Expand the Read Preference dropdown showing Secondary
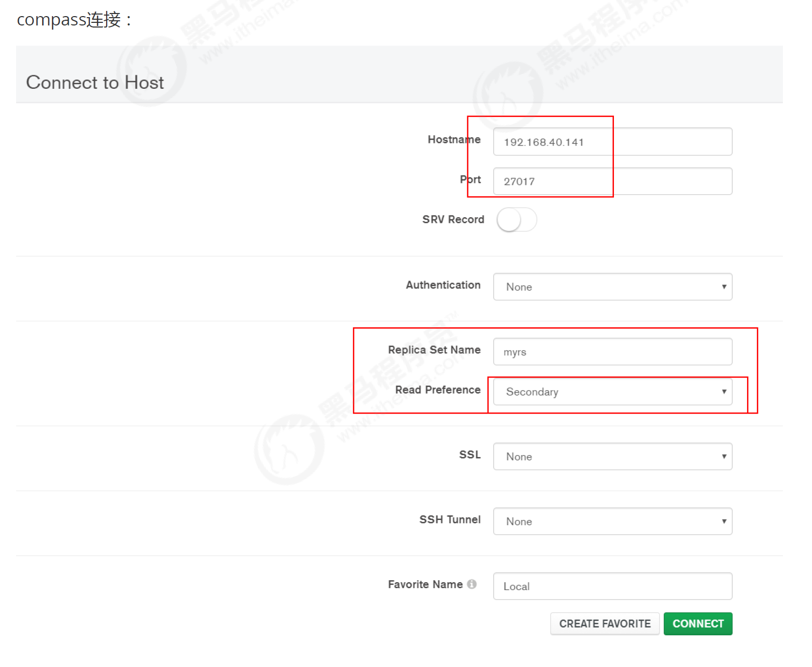Screen dimensions: 812x667 click(612, 392)
